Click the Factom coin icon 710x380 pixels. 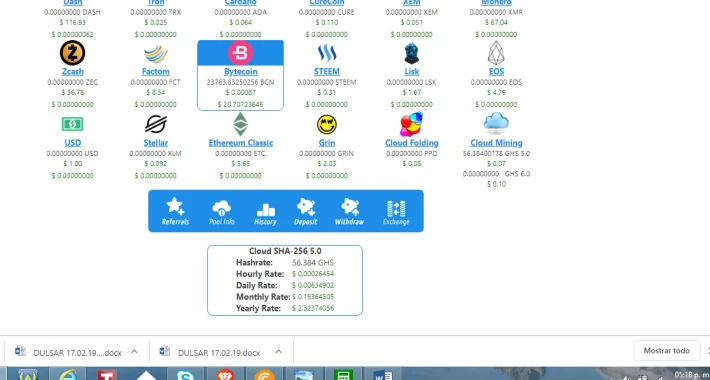click(x=156, y=54)
